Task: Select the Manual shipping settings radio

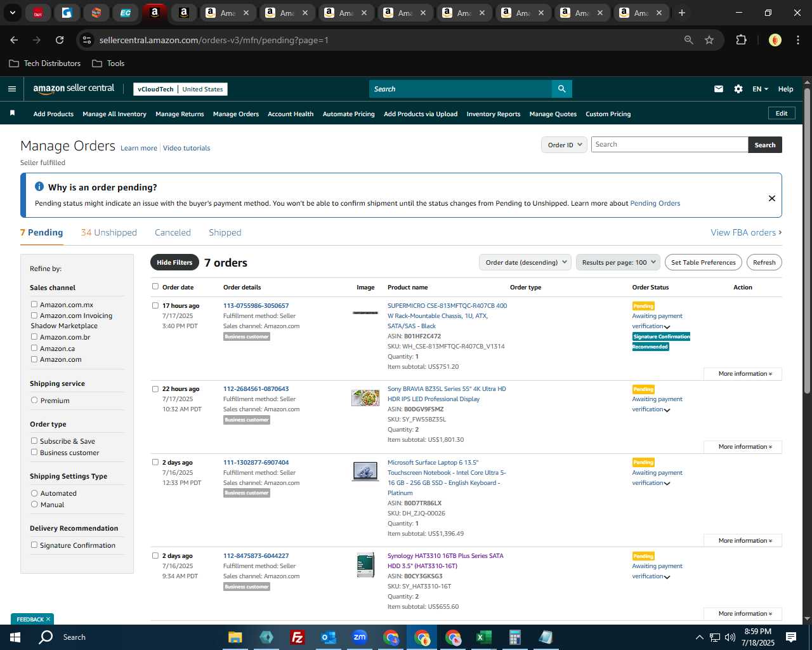Action: 34,504
